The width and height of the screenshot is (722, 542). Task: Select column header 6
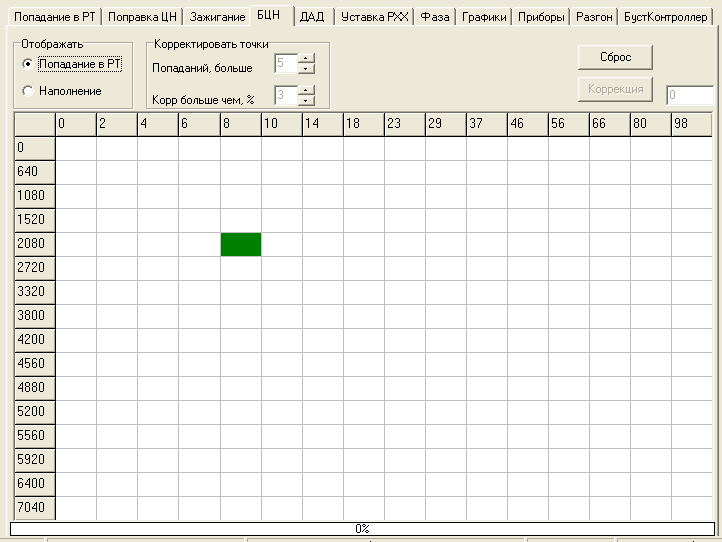tap(199, 124)
